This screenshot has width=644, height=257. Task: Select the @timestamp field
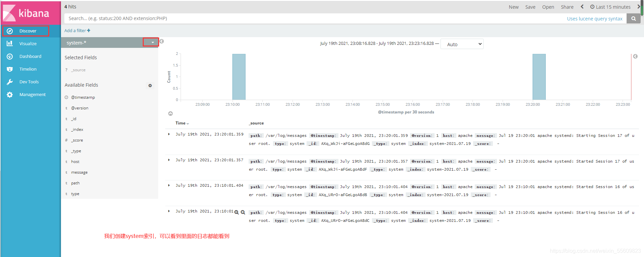pyautogui.click(x=83, y=97)
